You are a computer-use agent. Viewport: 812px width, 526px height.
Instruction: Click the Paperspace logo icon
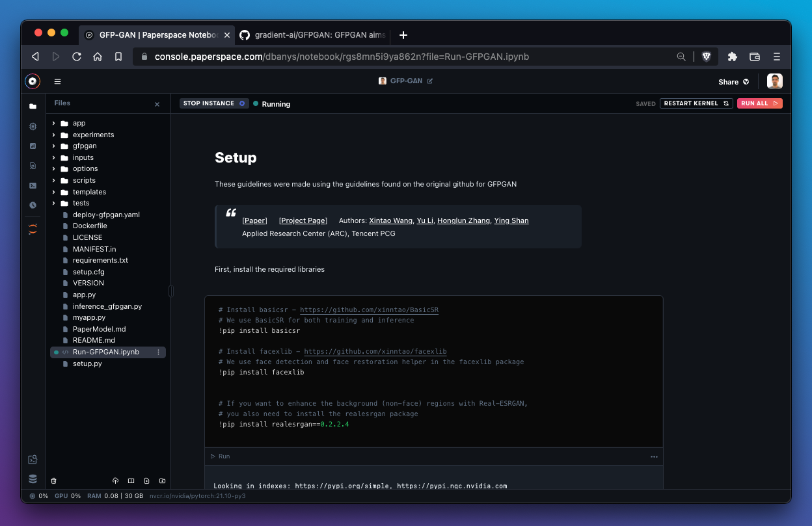(33, 81)
